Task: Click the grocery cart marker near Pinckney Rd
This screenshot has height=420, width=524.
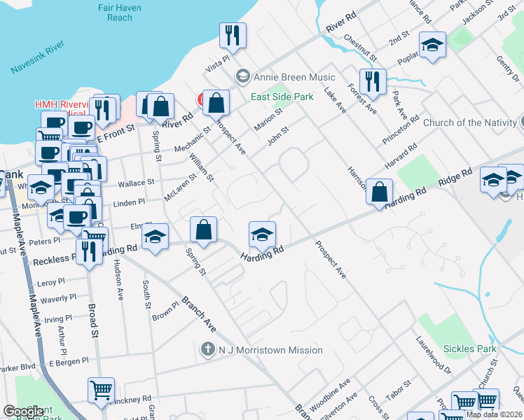Action: [x=102, y=391]
